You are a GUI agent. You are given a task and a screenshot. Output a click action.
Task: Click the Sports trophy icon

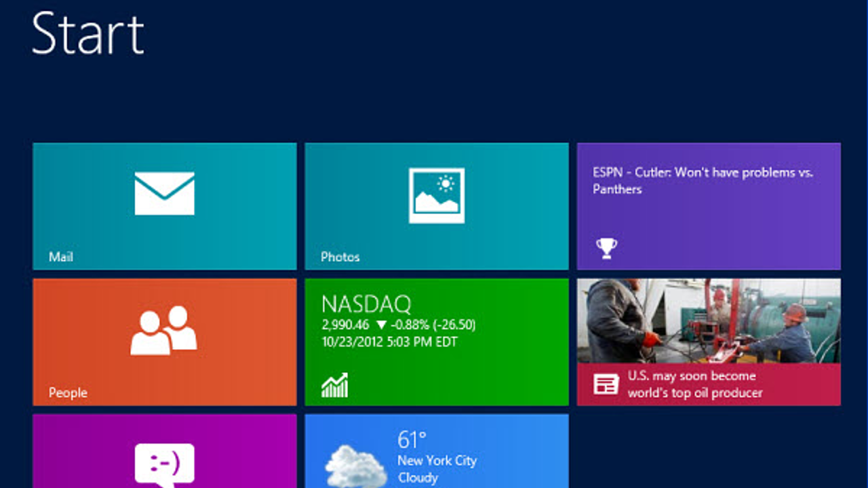(x=606, y=248)
